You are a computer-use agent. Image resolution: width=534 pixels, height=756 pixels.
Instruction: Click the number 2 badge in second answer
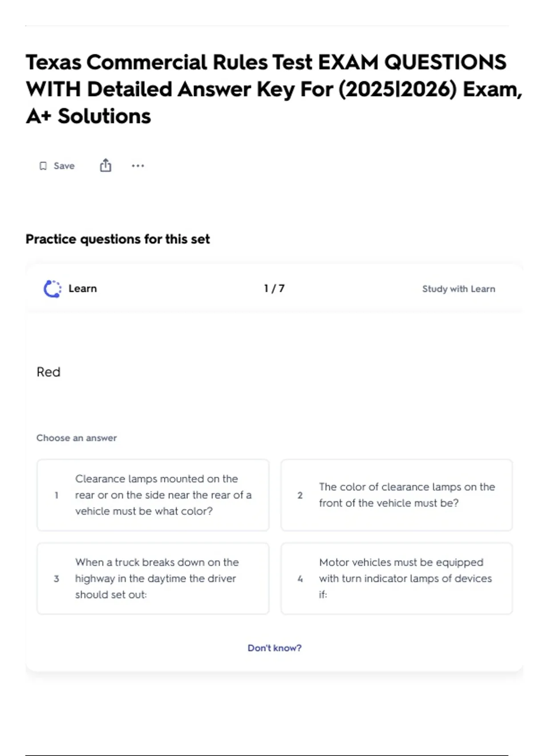pos(300,495)
